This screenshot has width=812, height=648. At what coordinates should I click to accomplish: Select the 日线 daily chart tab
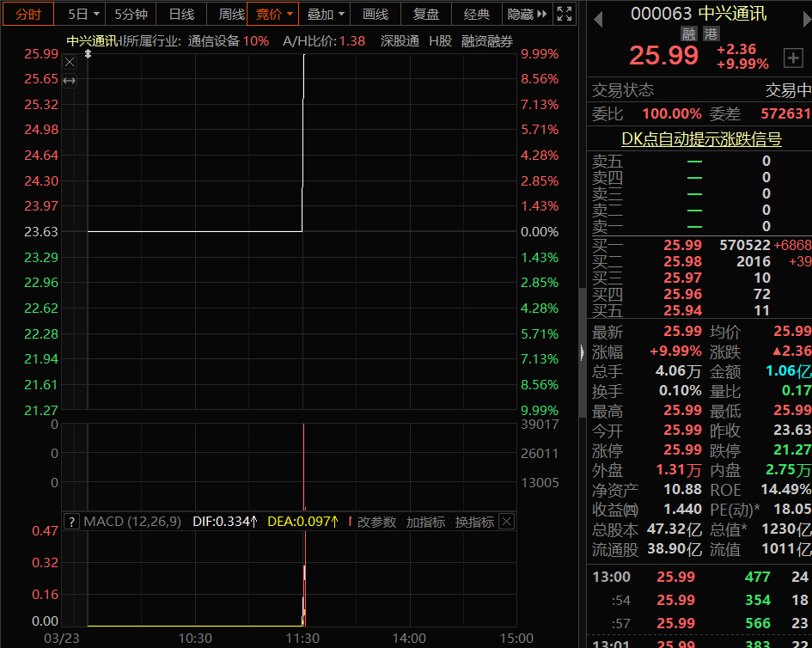coord(181,14)
